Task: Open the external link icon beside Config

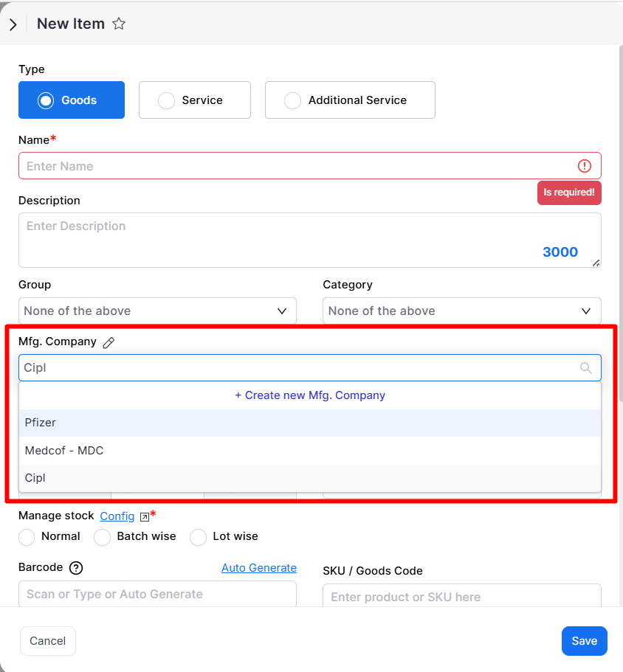Action: tap(145, 517)
